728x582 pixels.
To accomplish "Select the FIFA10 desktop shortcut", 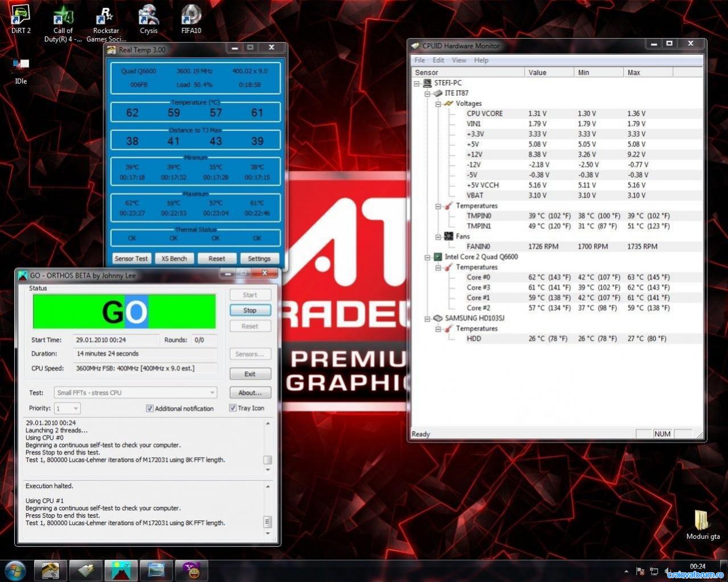I will pyautogui.click(x=191, y=19).
